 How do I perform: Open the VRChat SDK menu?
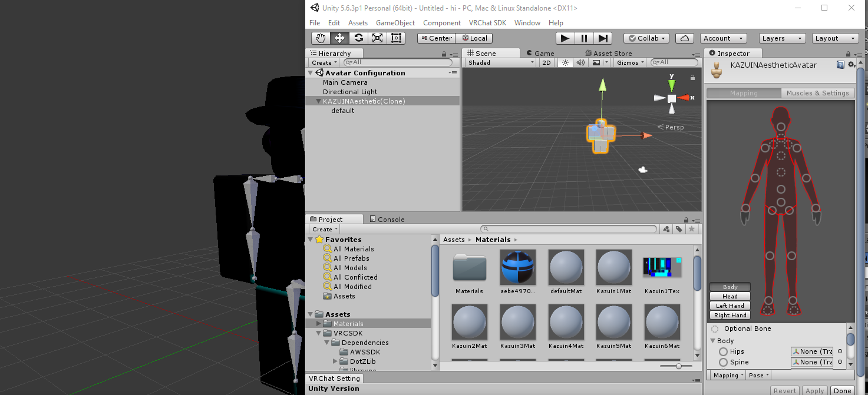tap(487, 23)
